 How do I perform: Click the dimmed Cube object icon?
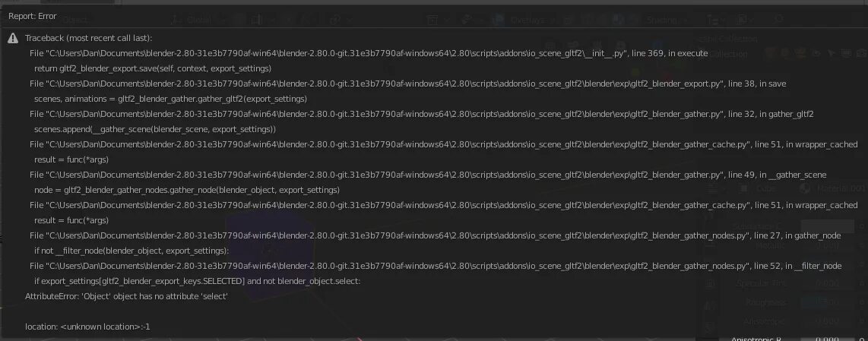[745, 188]
